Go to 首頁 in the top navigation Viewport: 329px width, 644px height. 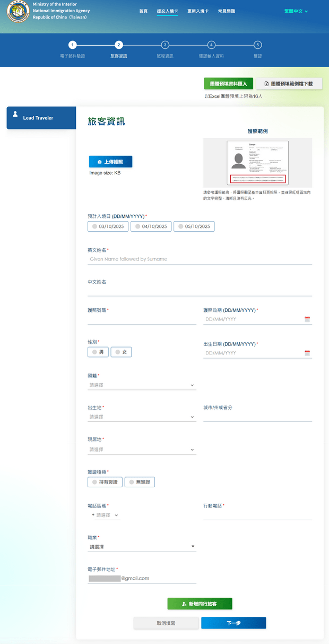143,11
